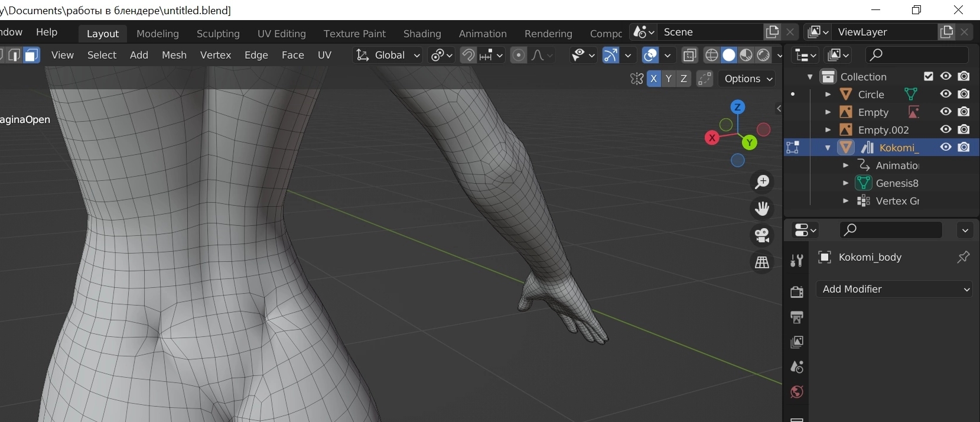
Task: Expand the Empty.002 tree item
Action: (828, 129)
